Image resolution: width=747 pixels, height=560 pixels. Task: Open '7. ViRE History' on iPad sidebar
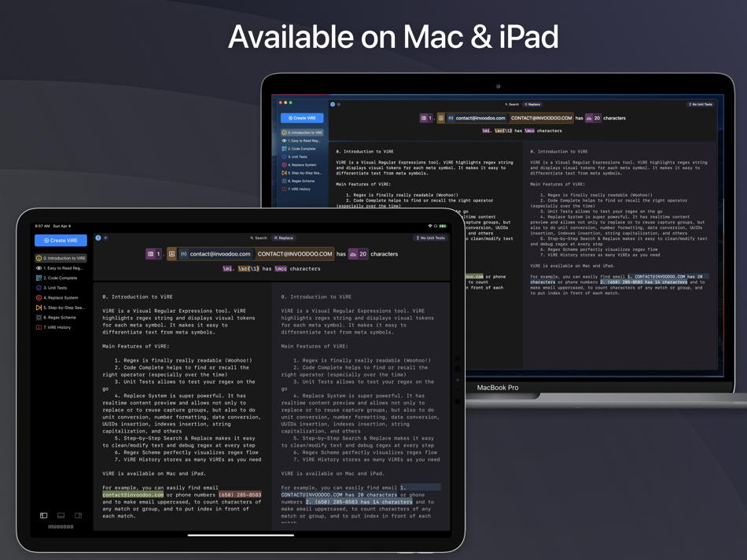click(61, 327)
